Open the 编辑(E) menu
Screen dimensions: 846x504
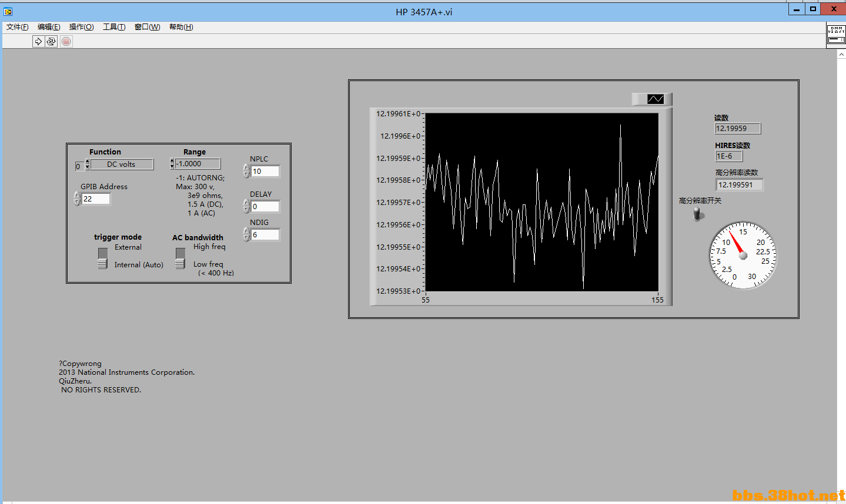tap(49, 27)
